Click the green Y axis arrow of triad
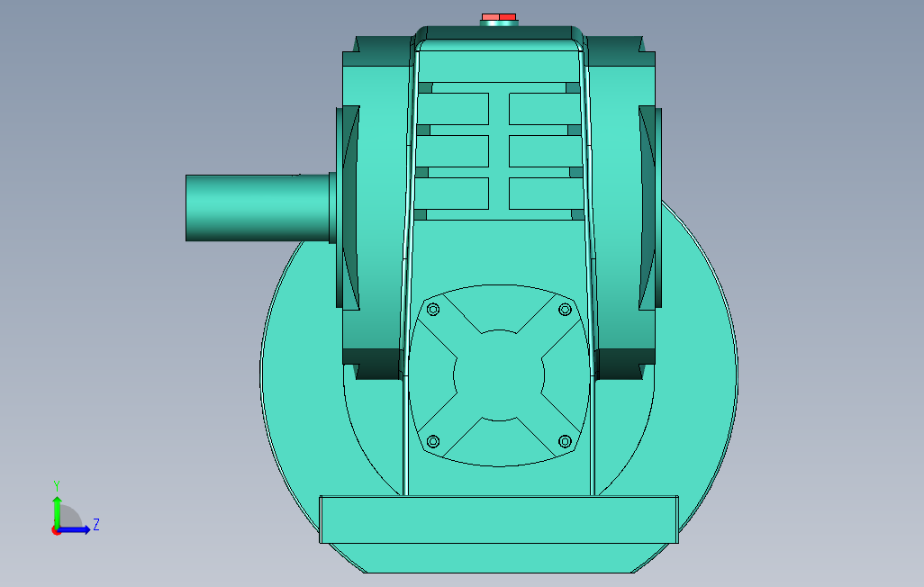This screenshot has width=924, height=587. tap(57, 511)
